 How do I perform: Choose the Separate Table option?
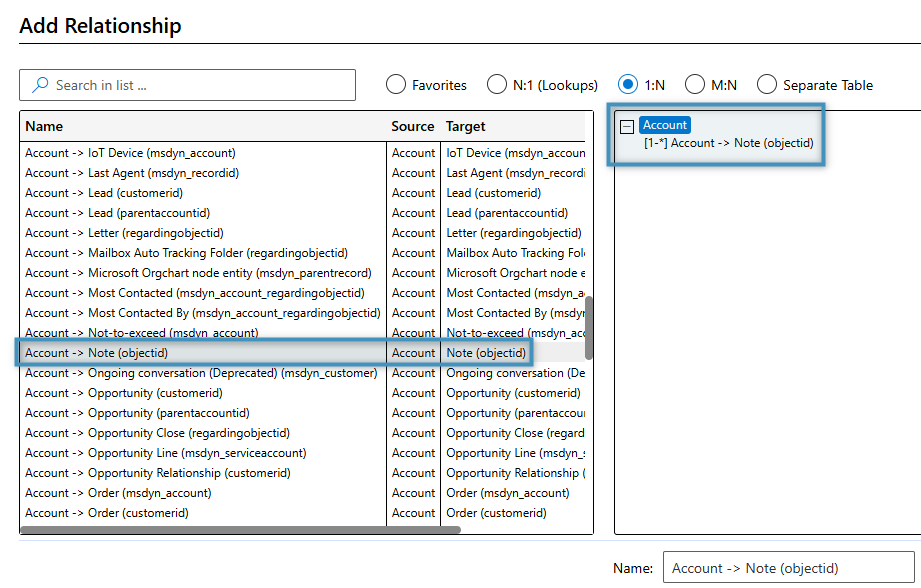coord(767,85)
